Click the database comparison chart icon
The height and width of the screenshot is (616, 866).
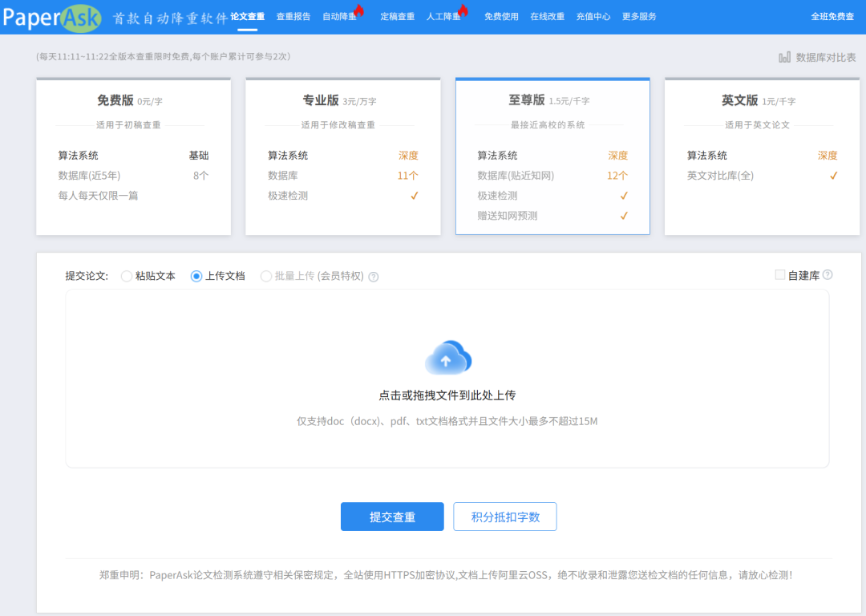[x=785, y=57]
